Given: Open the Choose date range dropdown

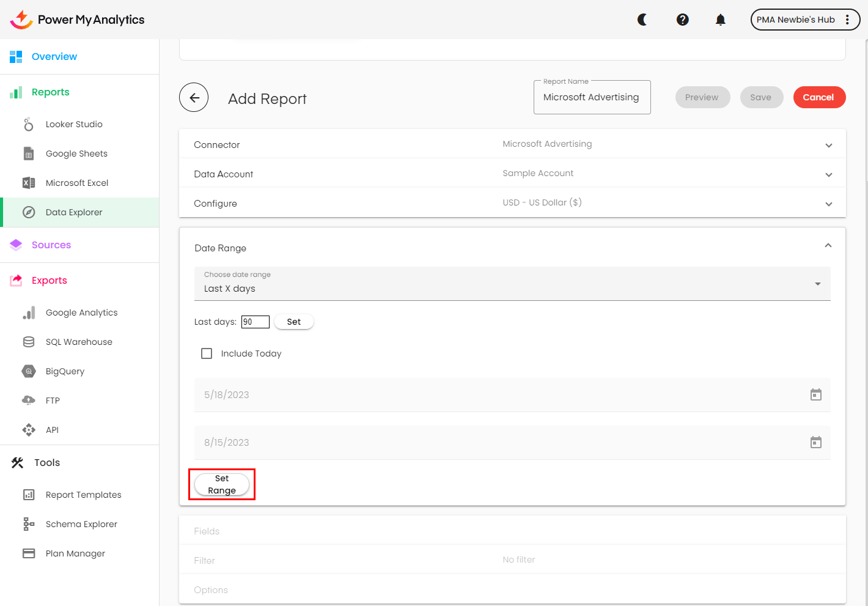Looking at the screenshot, I should pos(512,284).
